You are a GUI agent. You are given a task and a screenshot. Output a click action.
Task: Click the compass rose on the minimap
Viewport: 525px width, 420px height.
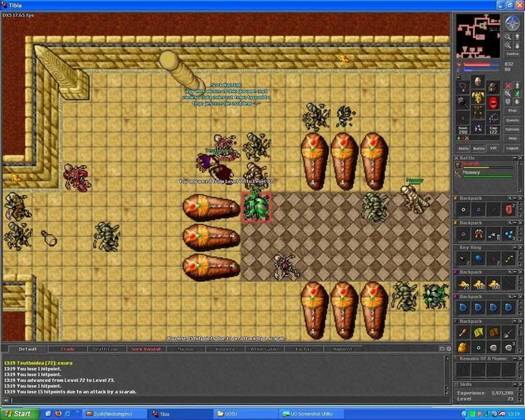pos(512,23)
